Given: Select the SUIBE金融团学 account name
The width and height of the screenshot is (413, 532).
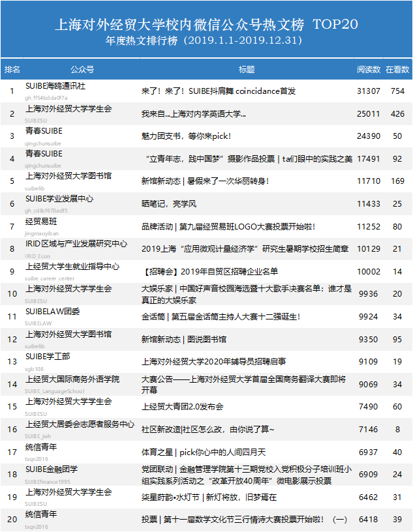Looking at the screenshot, I should coord(52,469).
